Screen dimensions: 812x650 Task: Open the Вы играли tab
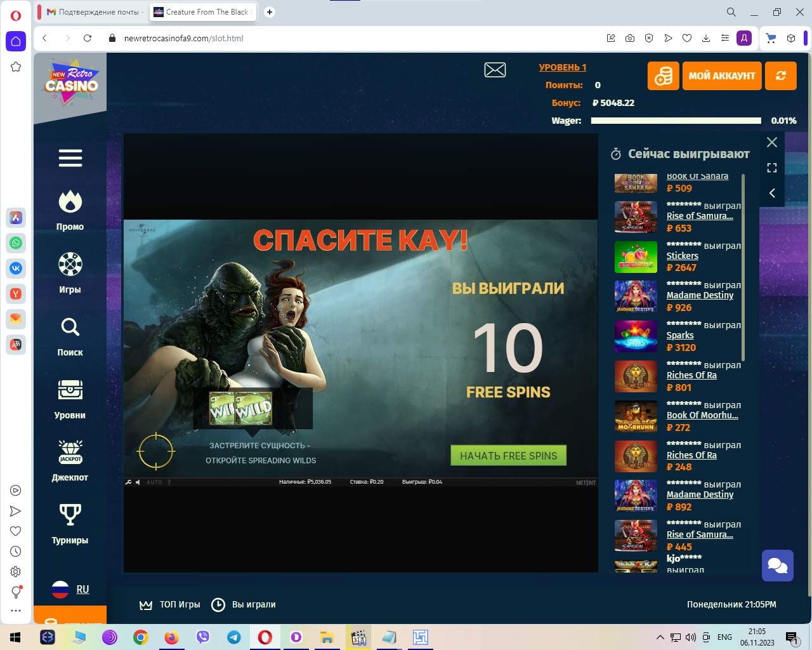pyautogui.click(x=244, y=604)
